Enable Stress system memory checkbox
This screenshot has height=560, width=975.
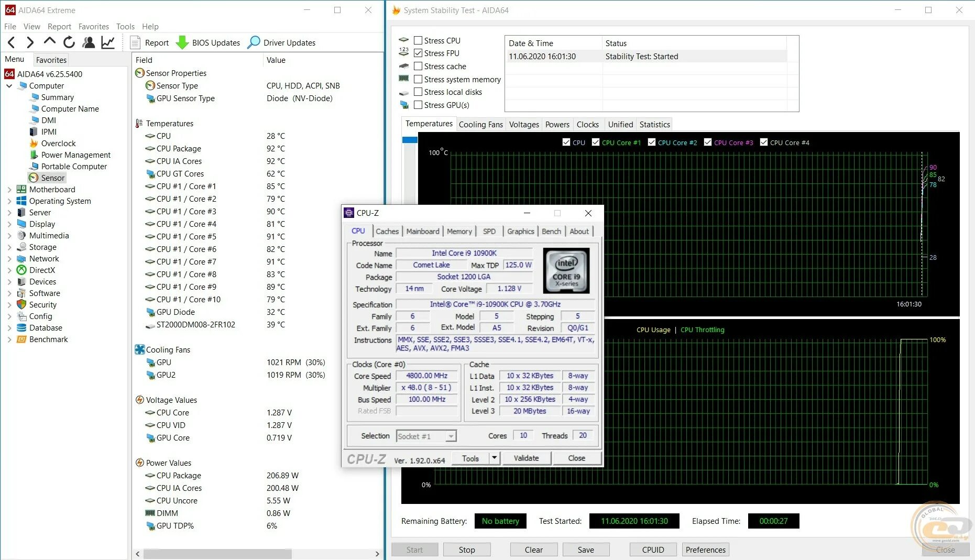coord(418,79)
